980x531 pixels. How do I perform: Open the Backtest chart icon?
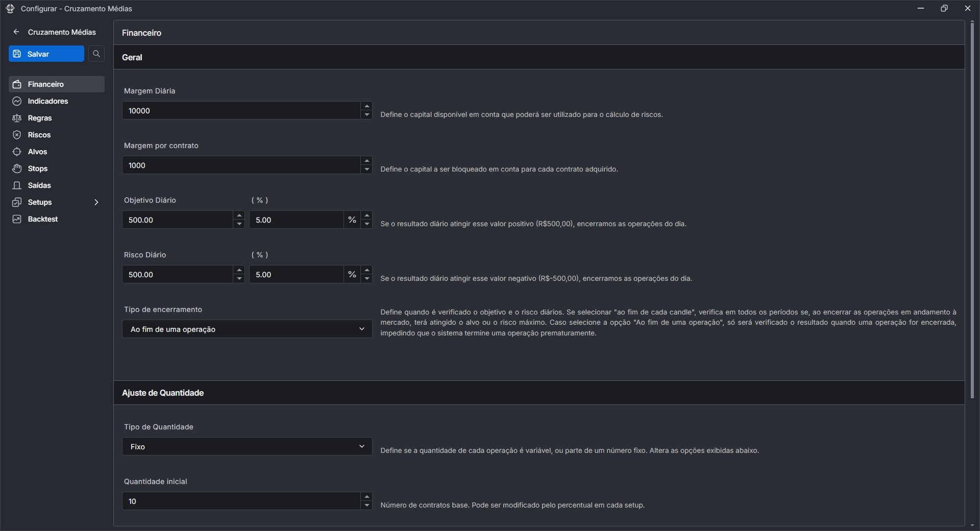tap(17, 219)
